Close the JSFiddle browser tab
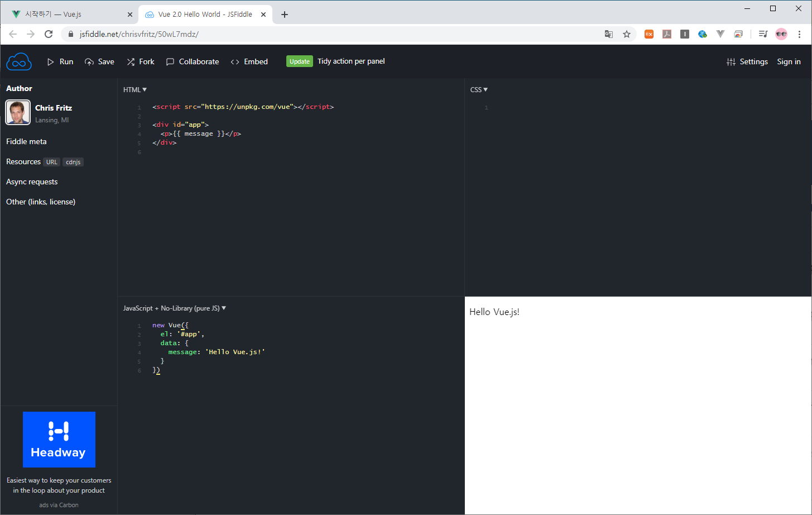 pyautogui.click(x=263, y=15)
